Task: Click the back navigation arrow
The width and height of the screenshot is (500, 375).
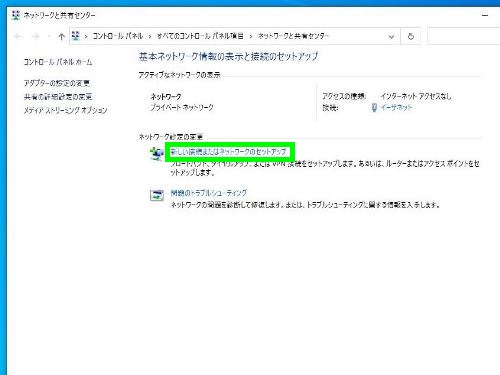Action: click(x=19, y=36)
